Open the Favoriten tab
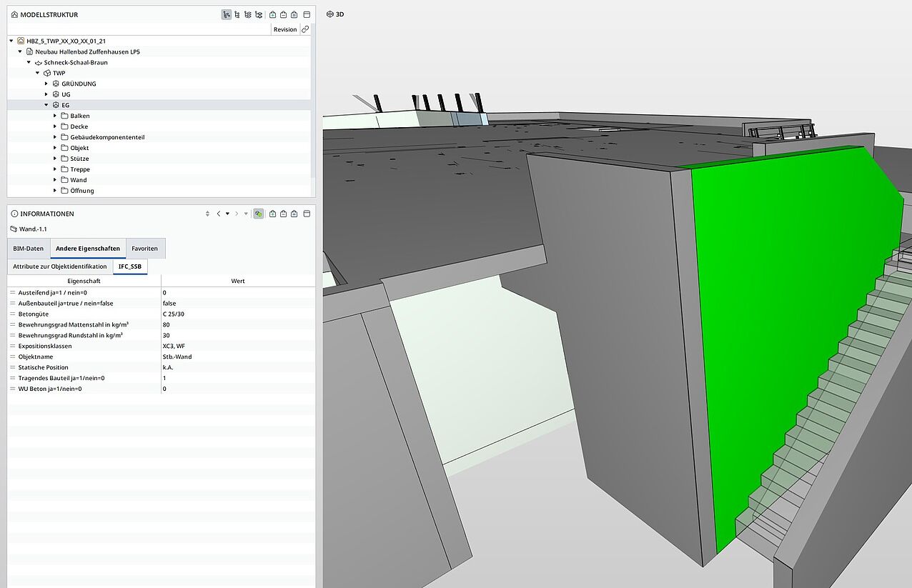Viewport: 912px width, 588px height. pos(144,249)
